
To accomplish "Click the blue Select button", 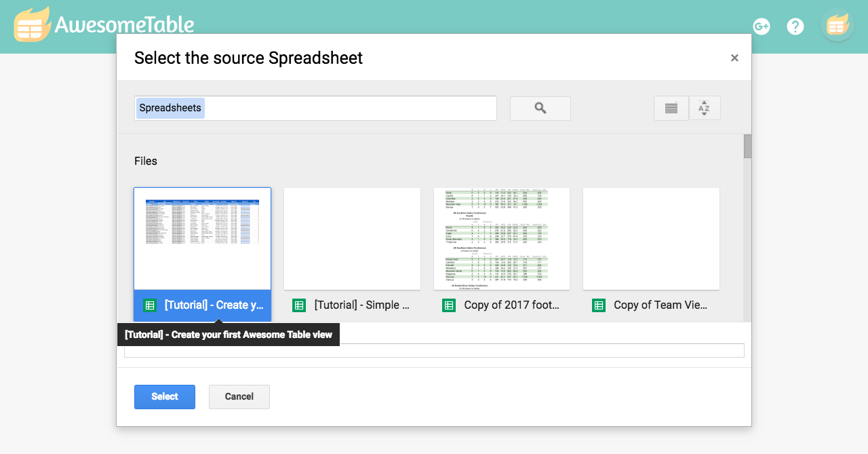I will [165, 397].
